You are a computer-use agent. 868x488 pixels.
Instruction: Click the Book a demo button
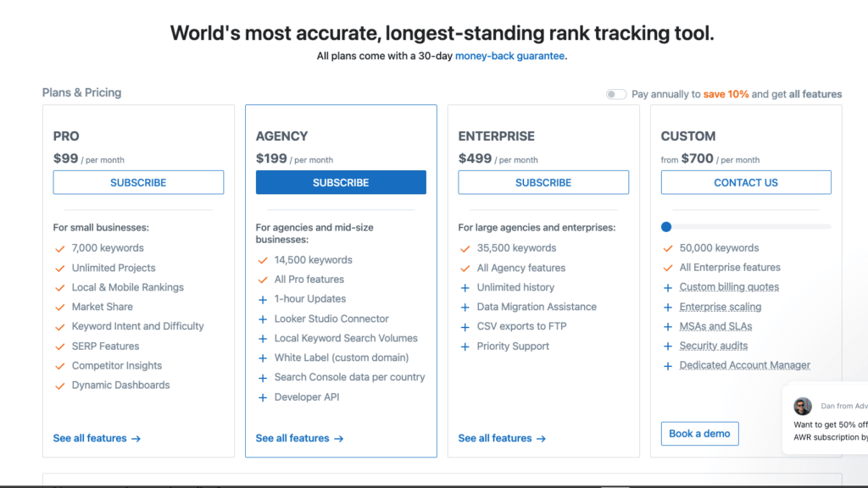[x=699, y=434]
